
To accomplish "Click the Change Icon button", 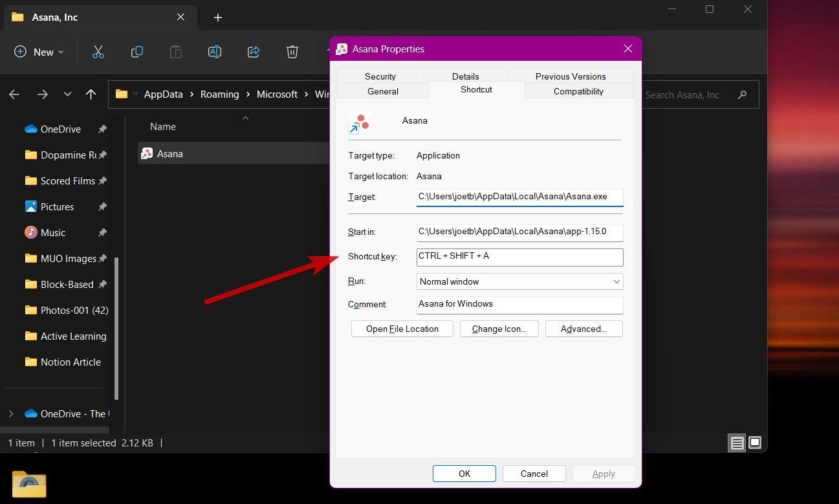I will point(499,329).
